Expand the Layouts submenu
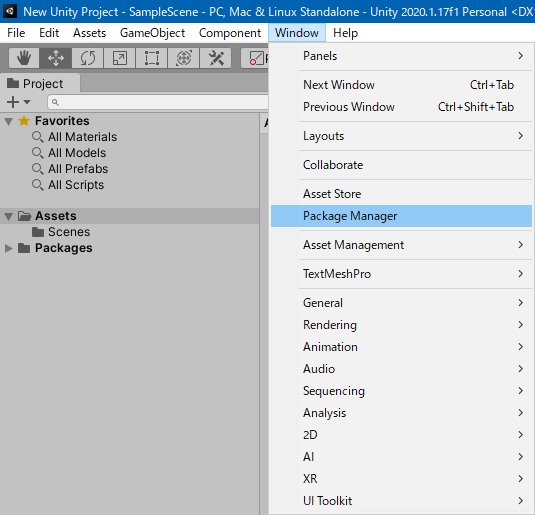Screen dimensions: 535x515 tap(401, 136)
